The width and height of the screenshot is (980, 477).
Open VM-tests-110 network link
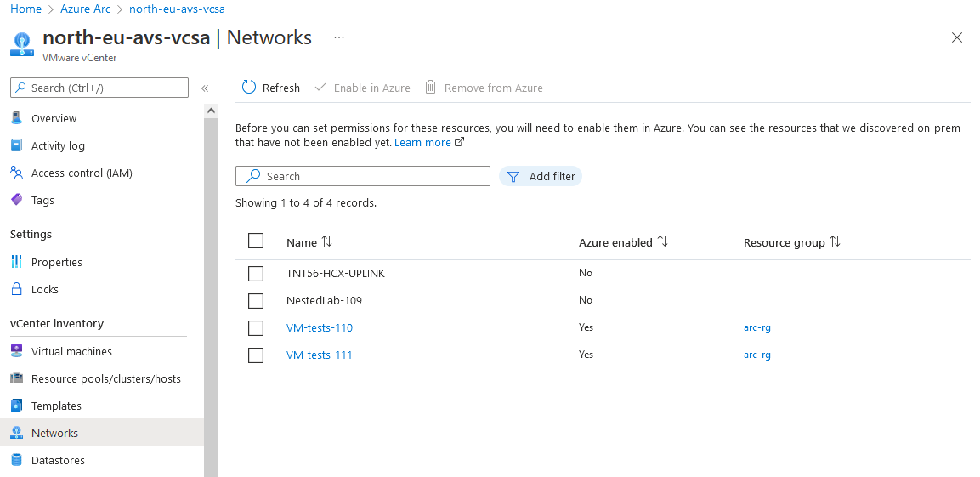(x=320, y=327)
